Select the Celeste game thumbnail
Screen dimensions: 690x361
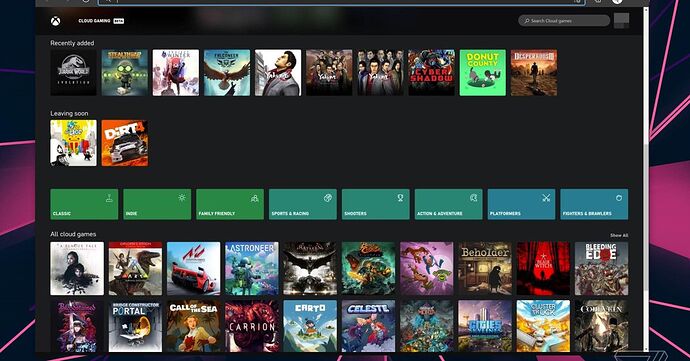pos(368,326)
